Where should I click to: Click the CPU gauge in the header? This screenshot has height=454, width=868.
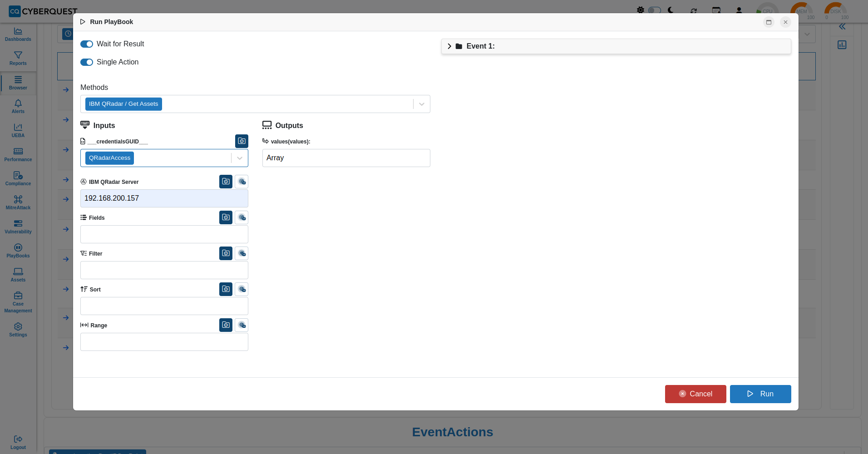tap(767, 11)
